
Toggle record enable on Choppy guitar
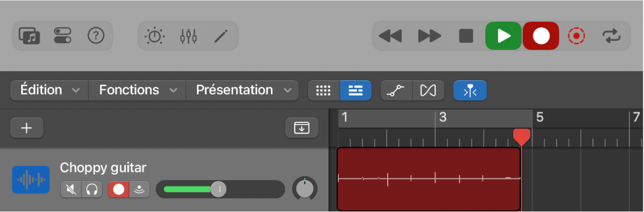point(119,189)
